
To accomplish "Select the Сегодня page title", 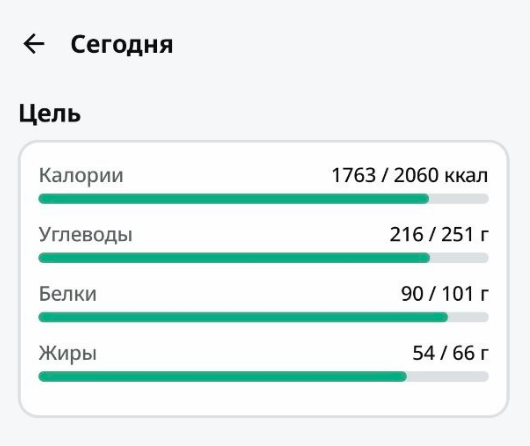I will point(122,45).
